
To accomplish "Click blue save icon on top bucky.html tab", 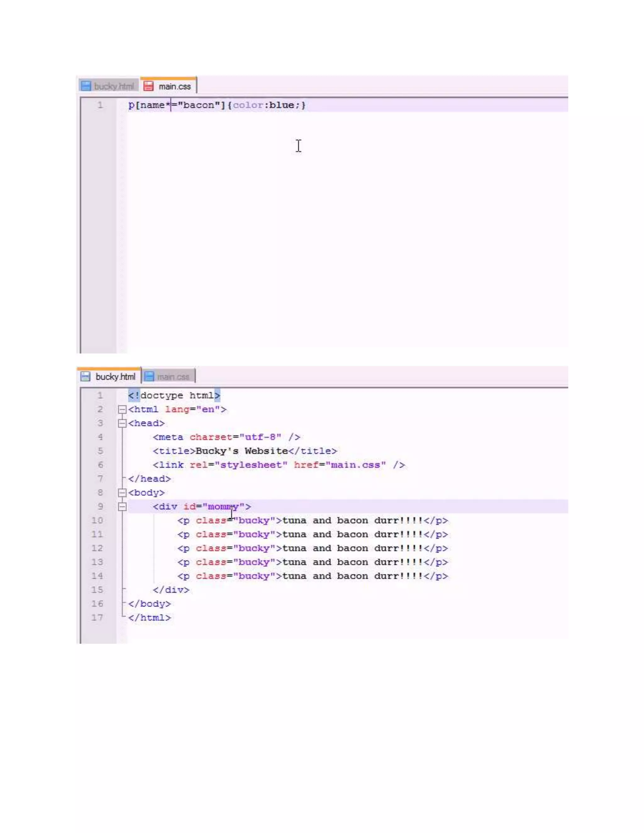I will [x=86, y=86].
